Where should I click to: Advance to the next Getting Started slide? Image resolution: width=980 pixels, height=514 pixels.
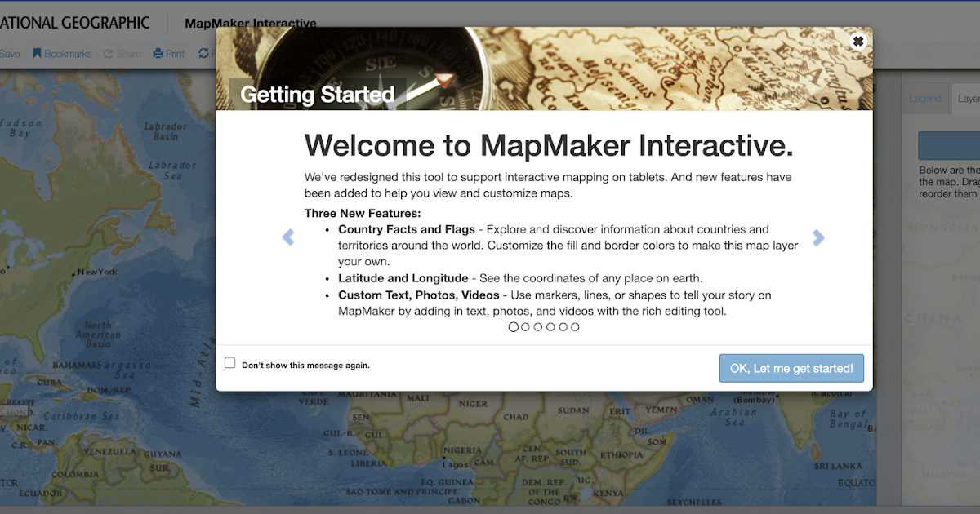[x=818, y=237]
